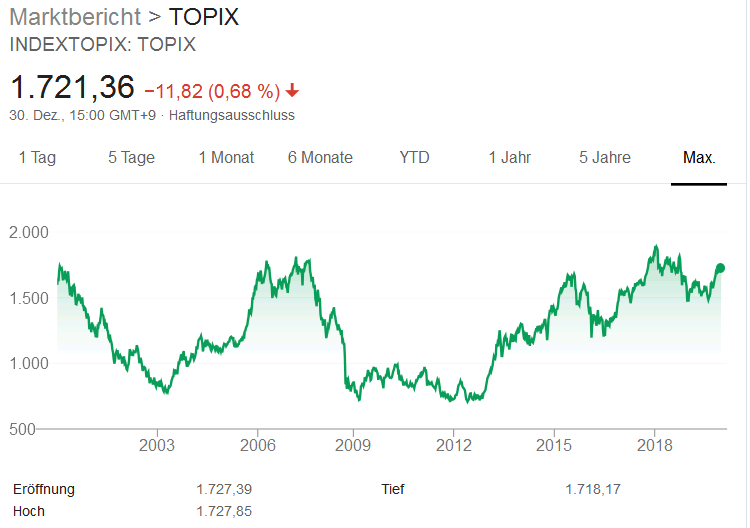The image size is (750, 528).
Task: Open the Haftungsausschluss disclaimer link
Action: click(x=232, y=115)
